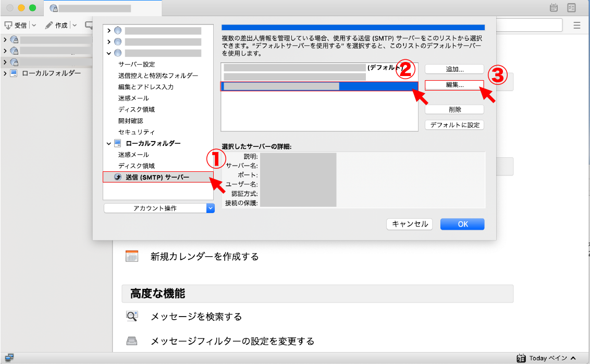590x364 pixels.
Task: Click the hamburger application menu icon
Action: [577, 25]
